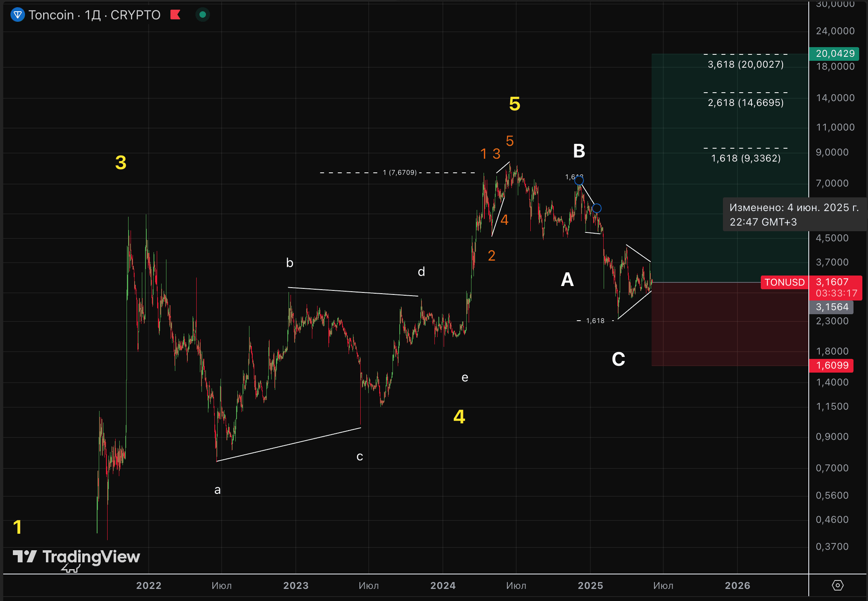Click the Toncoin symbol title text

51,15
